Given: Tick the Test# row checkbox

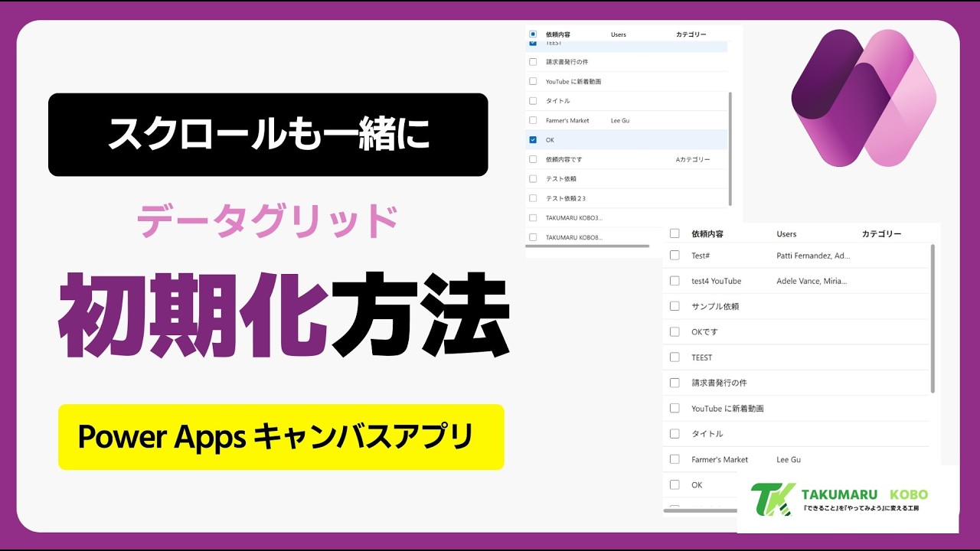Looking at the screenshot, I should tap(675, 255).
